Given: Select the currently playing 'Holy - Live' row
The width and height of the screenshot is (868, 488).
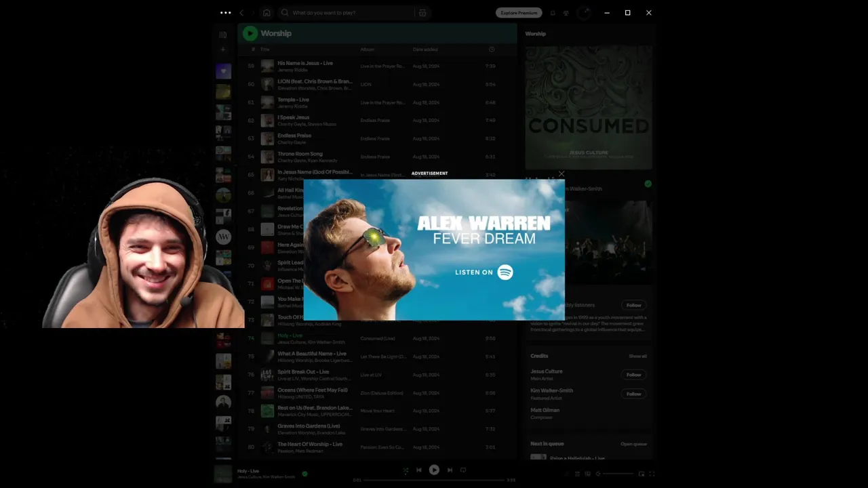Looking at the screenshot, I should point(376,338).
